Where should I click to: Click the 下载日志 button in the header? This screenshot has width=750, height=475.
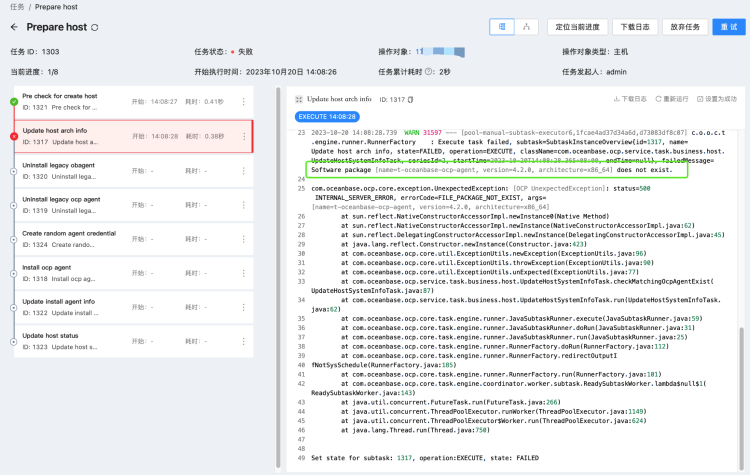[x=635, y=27]
